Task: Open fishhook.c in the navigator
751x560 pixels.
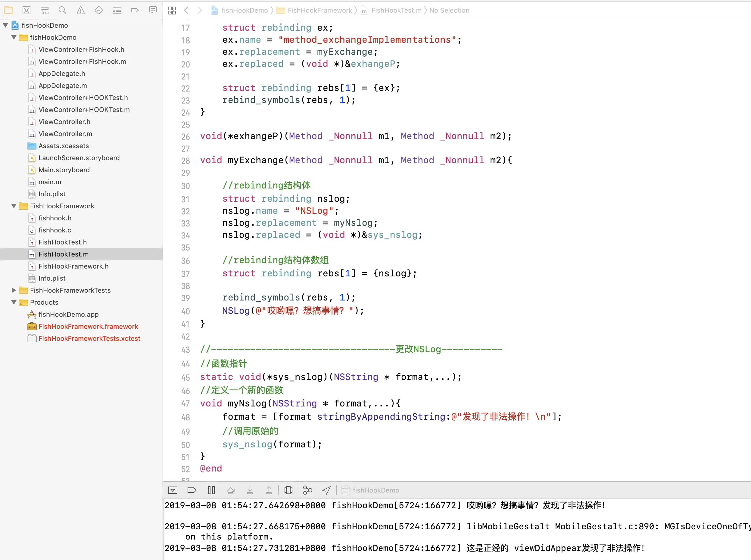Action: tap(55, 230)
